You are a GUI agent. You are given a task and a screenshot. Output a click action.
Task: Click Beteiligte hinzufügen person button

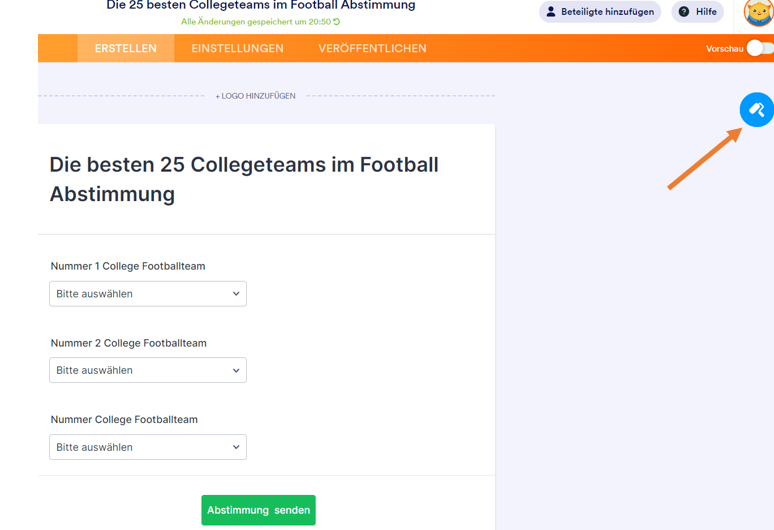tap(600, 12)
